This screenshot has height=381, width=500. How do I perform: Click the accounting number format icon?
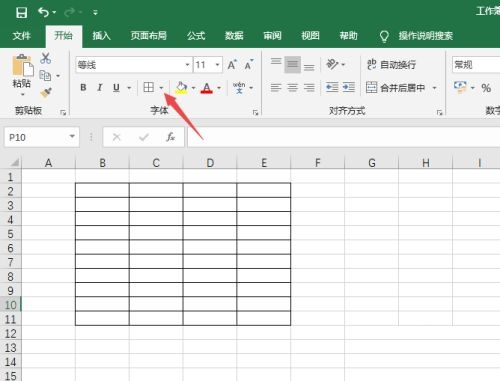click(x=460, y=87)
